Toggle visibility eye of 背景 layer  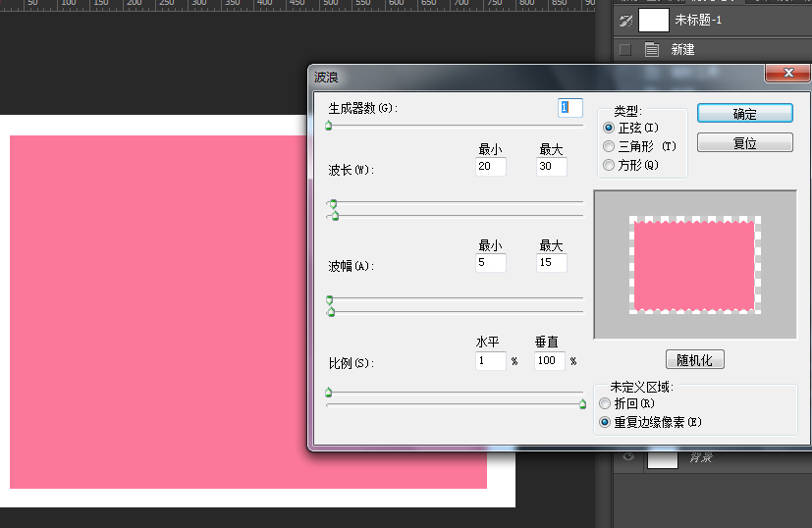628,457
